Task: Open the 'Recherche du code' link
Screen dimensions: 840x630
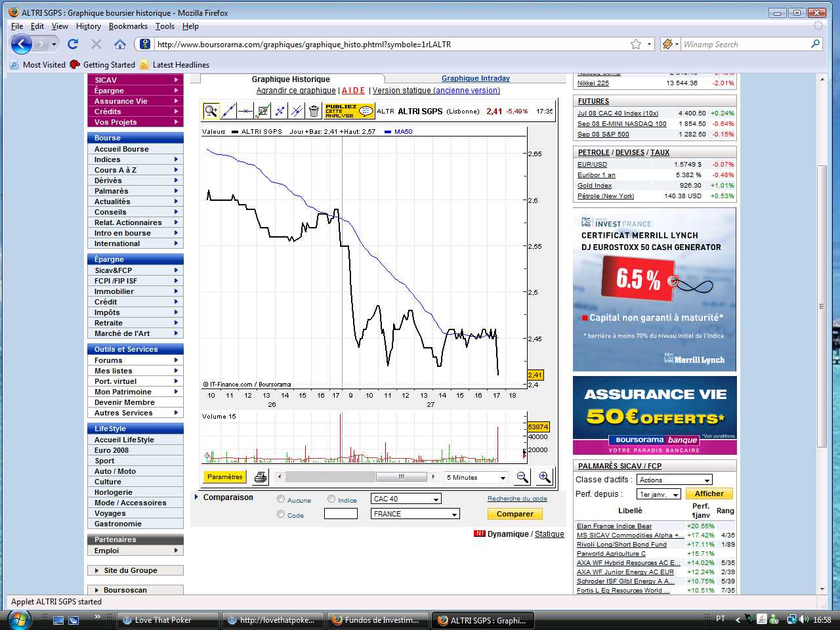Action: [517, 499]
